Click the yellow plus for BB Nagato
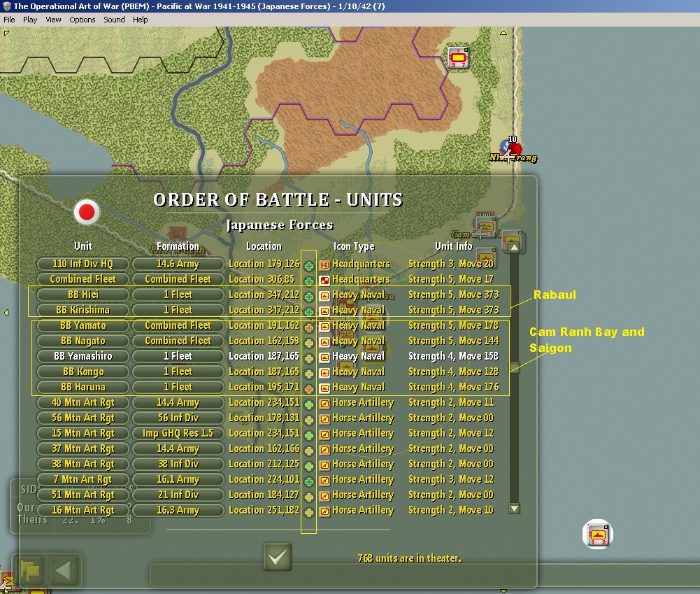 308,343
